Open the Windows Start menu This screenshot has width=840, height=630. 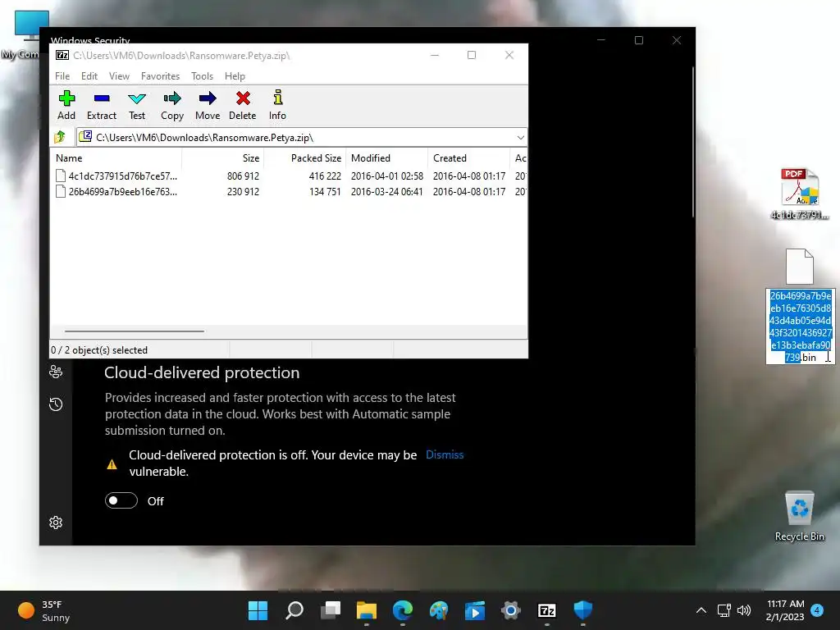pos(258,610)
